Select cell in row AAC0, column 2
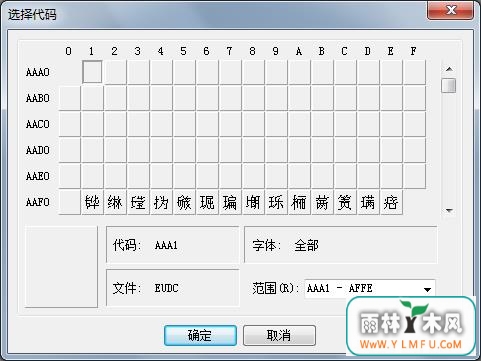Image resolution: width=481 pixels, height=361 pixels. 115,124
